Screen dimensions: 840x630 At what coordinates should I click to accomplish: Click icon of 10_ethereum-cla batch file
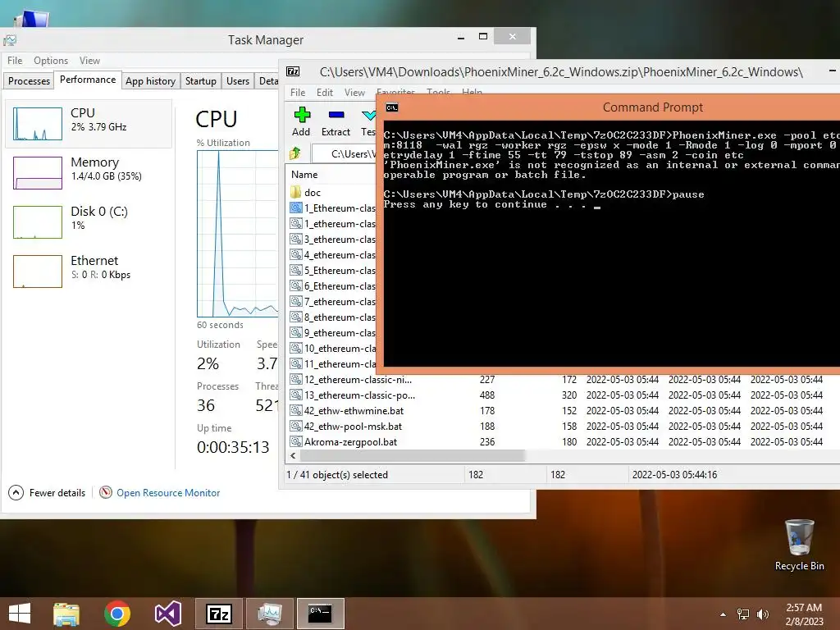coord(295,348)
